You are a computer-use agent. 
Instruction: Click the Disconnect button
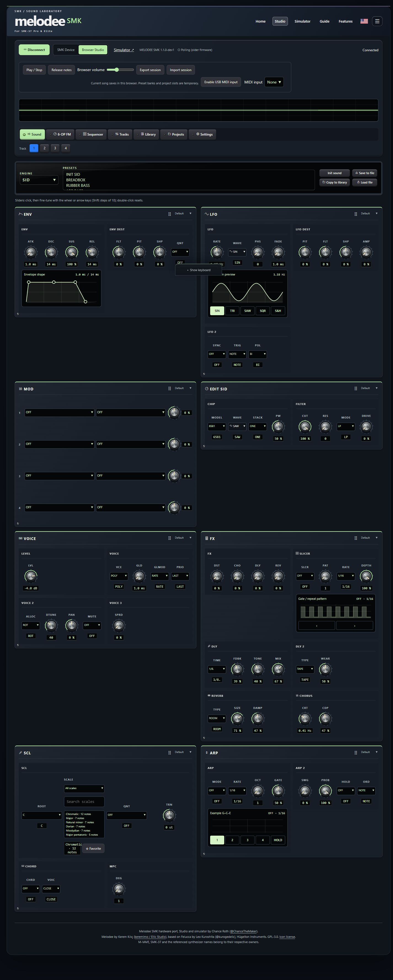pyautogui.click(x=34, y=50)
